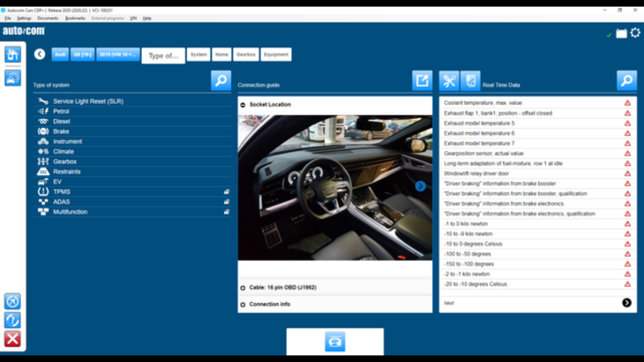Click the back arrow in breadcrumb bar
This screenshot has width=644, height=362.
point(40,54)
